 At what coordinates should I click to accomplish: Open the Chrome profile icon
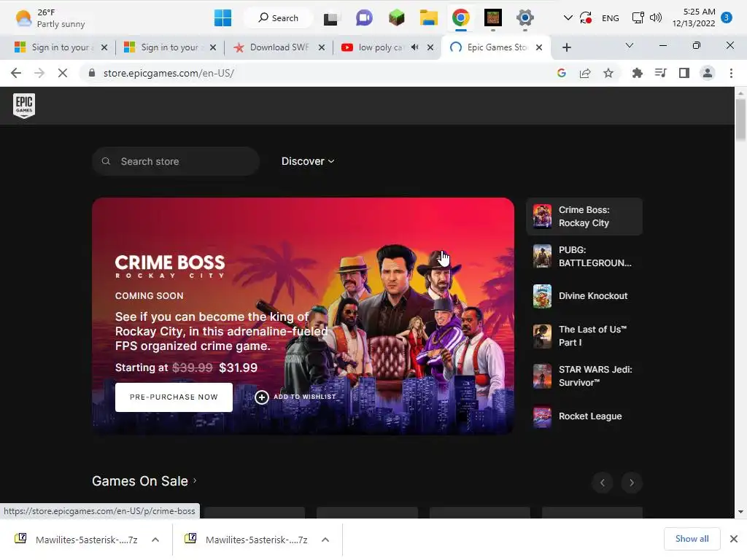point(708,73)
